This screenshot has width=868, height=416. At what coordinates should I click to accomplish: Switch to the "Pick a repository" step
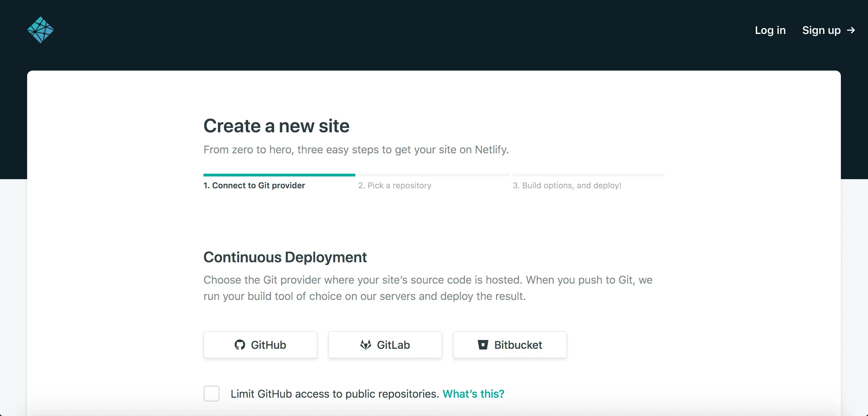coord(395,185)
